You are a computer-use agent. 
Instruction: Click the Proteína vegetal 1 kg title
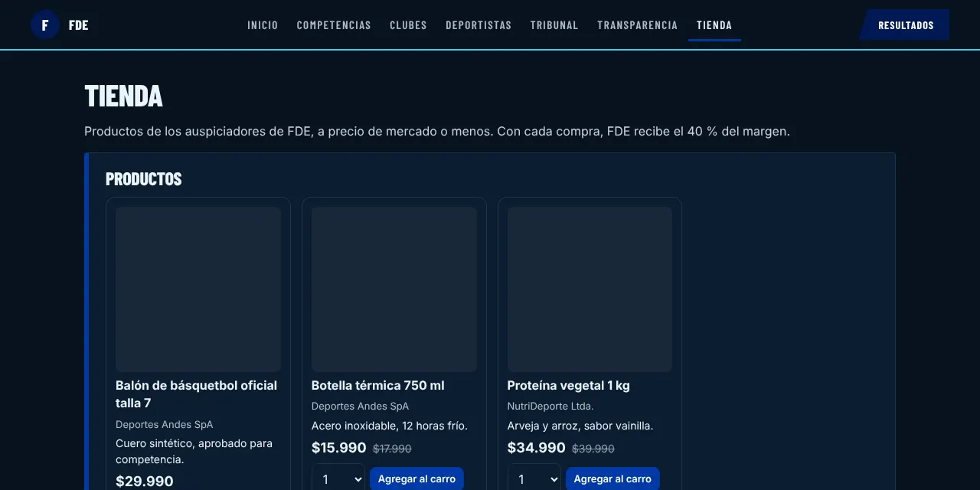coord(568,385)
